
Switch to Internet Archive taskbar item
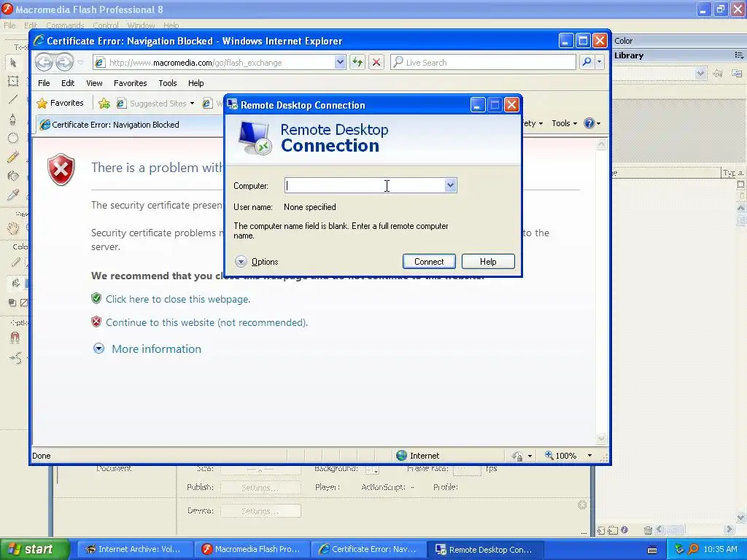pyautogui.click(x=134, y=549)
